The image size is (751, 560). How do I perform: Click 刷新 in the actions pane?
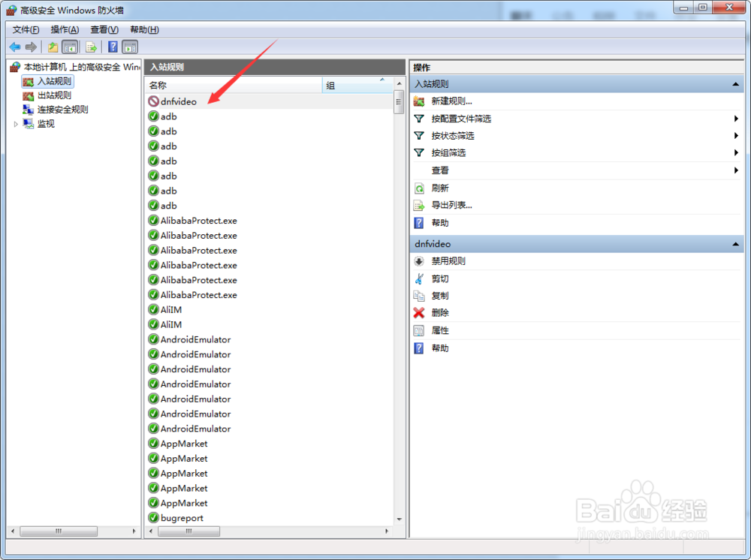(439, 188)
